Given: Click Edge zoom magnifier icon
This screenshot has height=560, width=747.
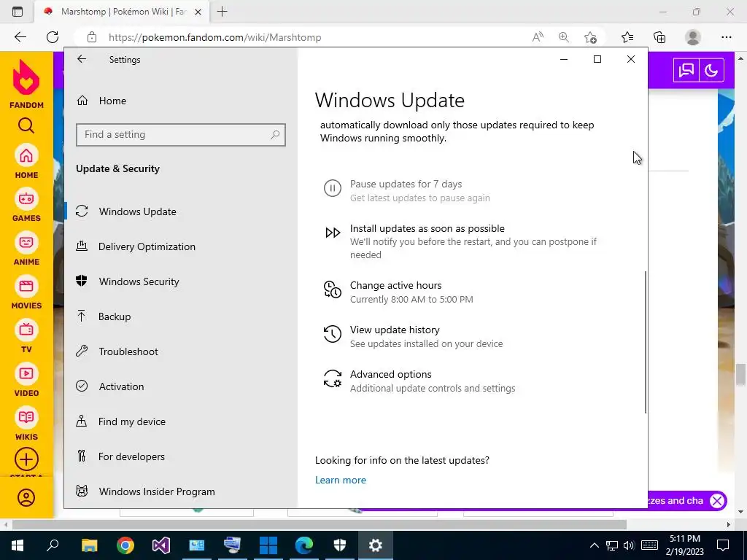Looking at the screenshot, I should pos(564,37).
